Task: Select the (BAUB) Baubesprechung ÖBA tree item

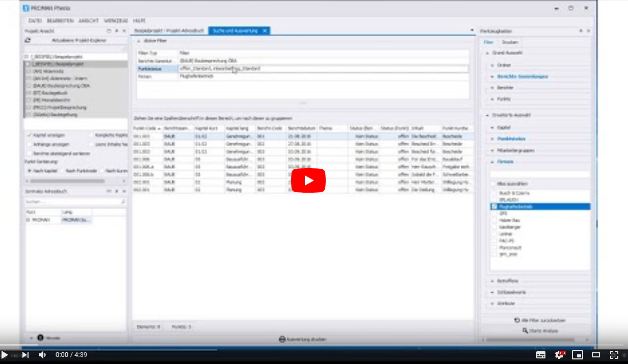Action: pos(61,86)
